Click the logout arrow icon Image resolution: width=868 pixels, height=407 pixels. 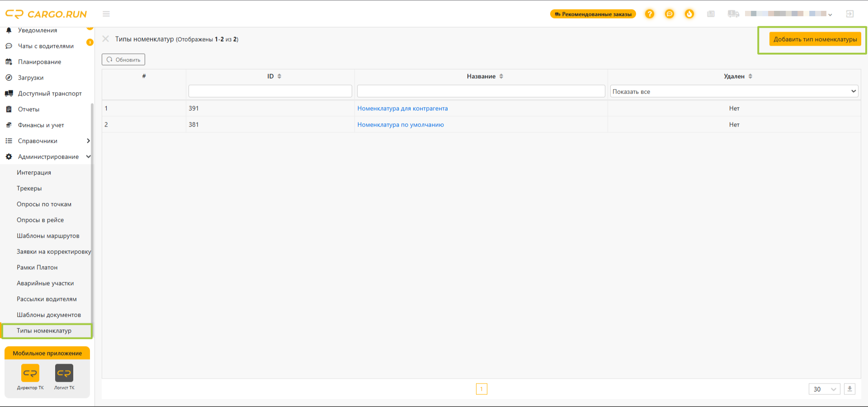tap(850, 14)
